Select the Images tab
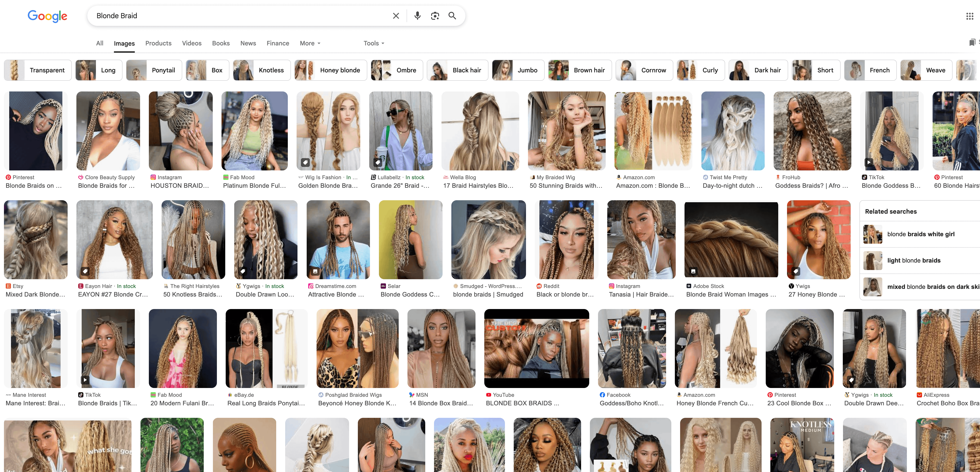 [x=124, y=43]
